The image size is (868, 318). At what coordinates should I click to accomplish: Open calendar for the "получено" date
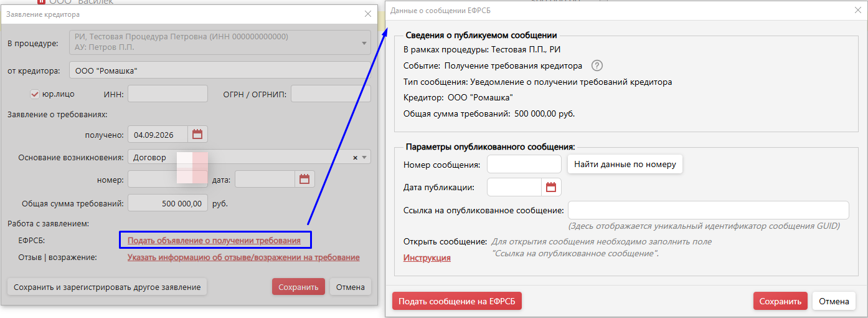click(198, 134)
